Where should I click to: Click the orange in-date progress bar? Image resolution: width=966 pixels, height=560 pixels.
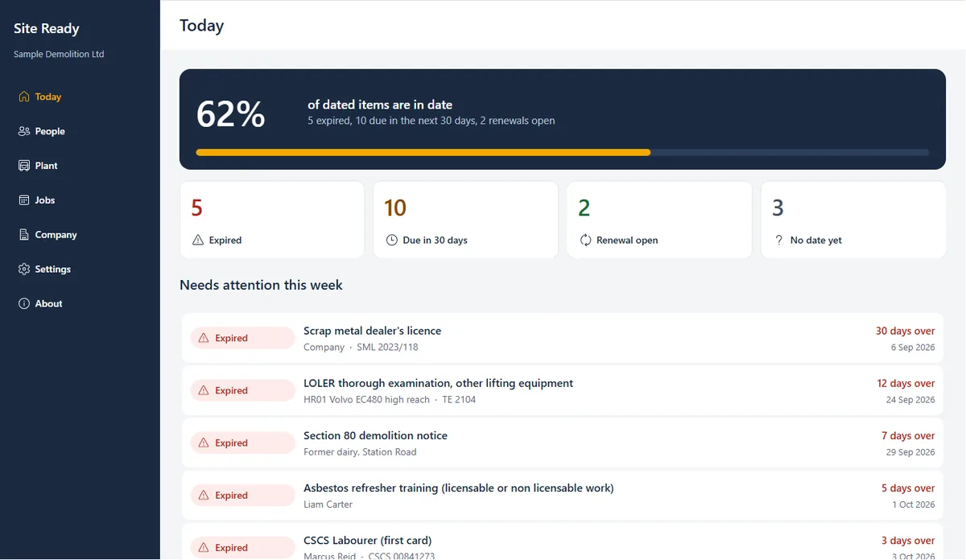click(x=423, y=152)
